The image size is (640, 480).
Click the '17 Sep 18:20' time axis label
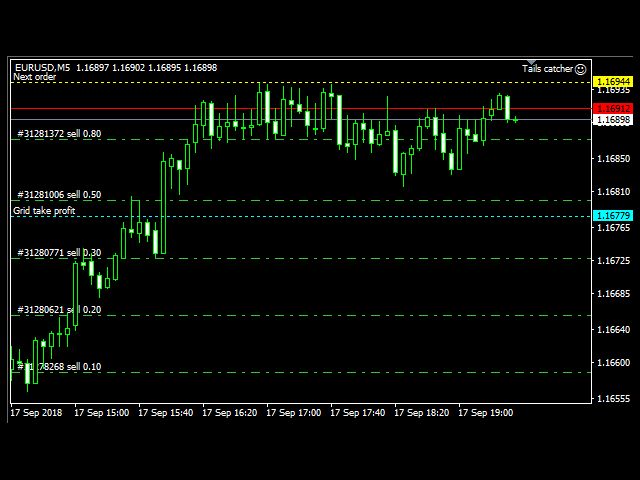tap(422, 413)
